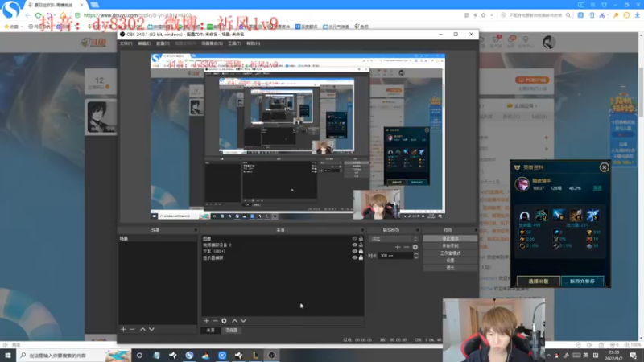
Task: Click the hero portrait in the hero panel
Action: point(522,184)
